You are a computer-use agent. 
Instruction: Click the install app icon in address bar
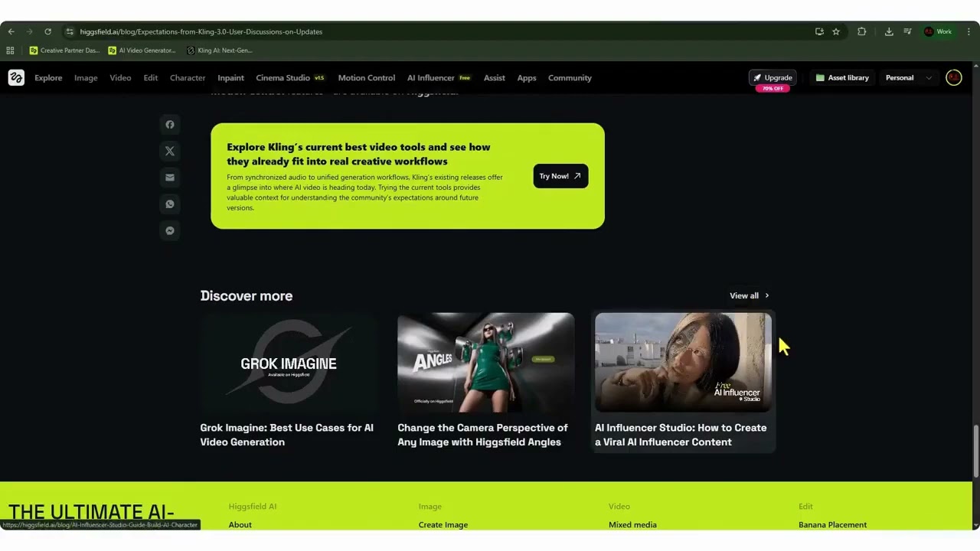pos(819,31)
